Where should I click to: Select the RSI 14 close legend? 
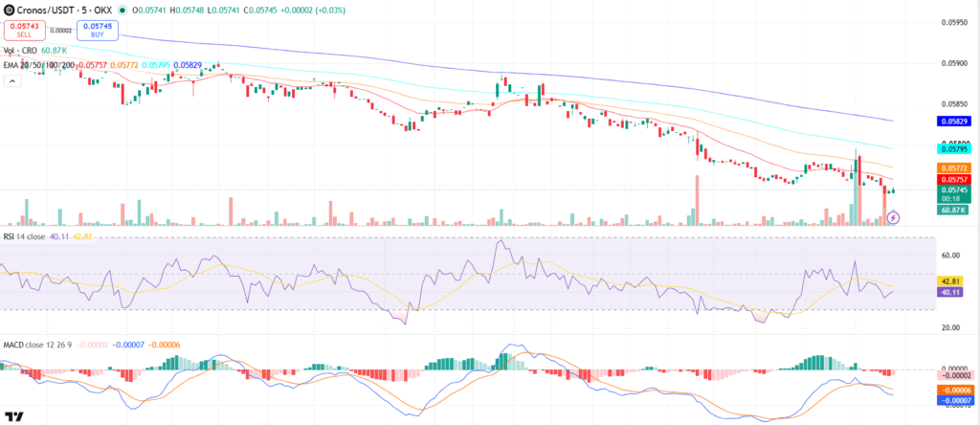[x=24, y=236]
